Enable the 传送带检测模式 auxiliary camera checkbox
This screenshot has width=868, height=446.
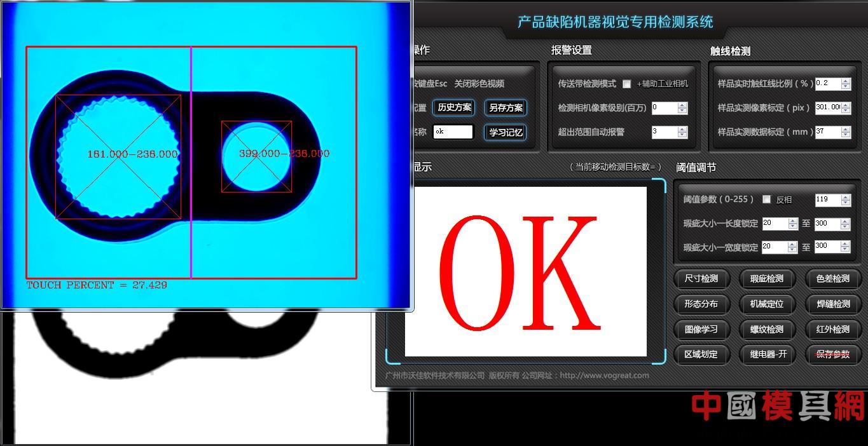(626, 84)
